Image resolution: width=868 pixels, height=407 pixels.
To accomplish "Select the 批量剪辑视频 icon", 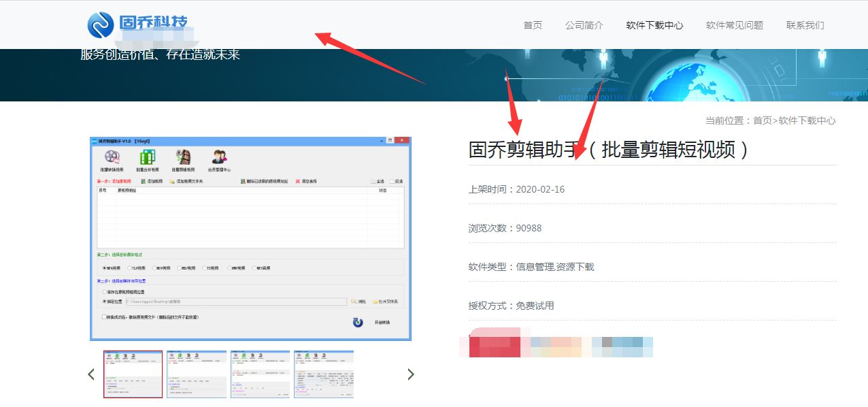I will [182, 158].
